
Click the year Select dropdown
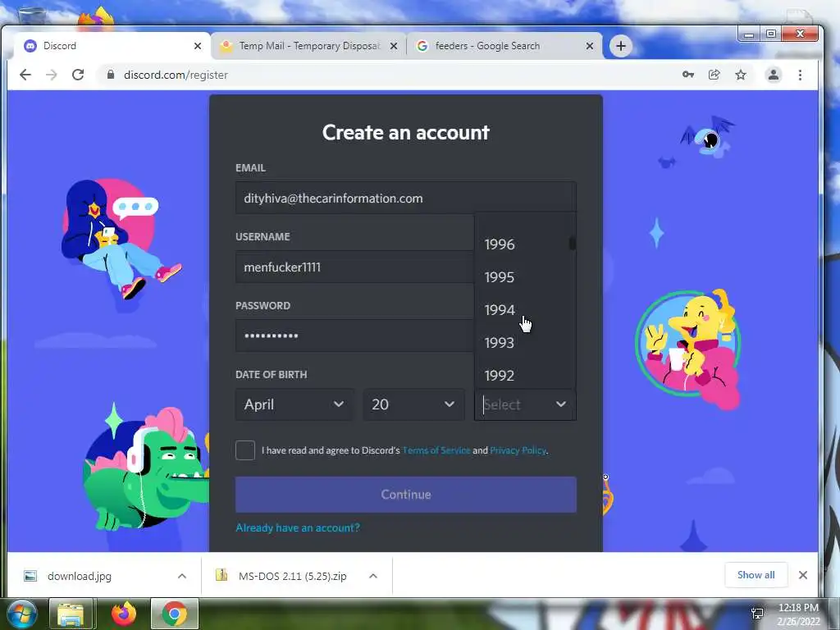click(525, 404)
